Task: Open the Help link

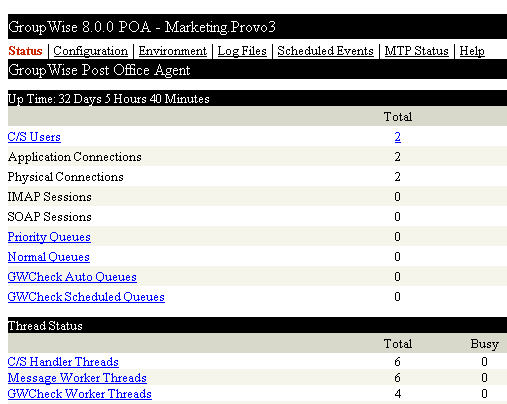Action: pos(472,51)
